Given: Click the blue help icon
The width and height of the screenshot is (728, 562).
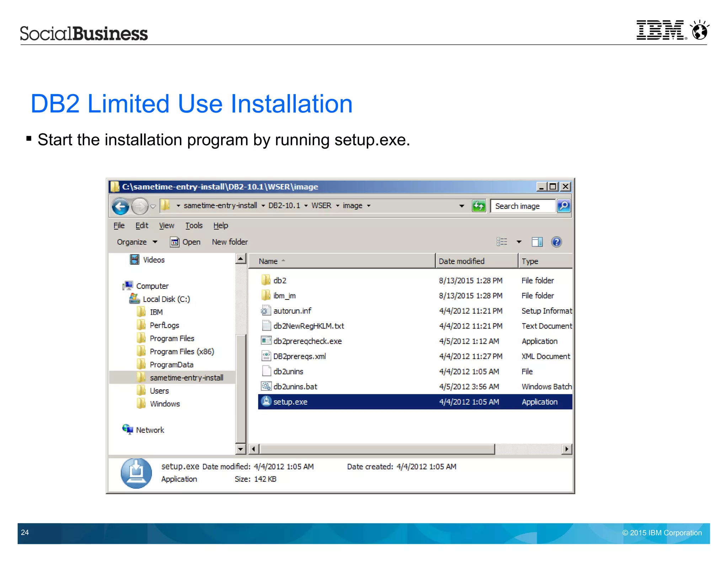Looking at the screenshot, I should tap(556, 242).
